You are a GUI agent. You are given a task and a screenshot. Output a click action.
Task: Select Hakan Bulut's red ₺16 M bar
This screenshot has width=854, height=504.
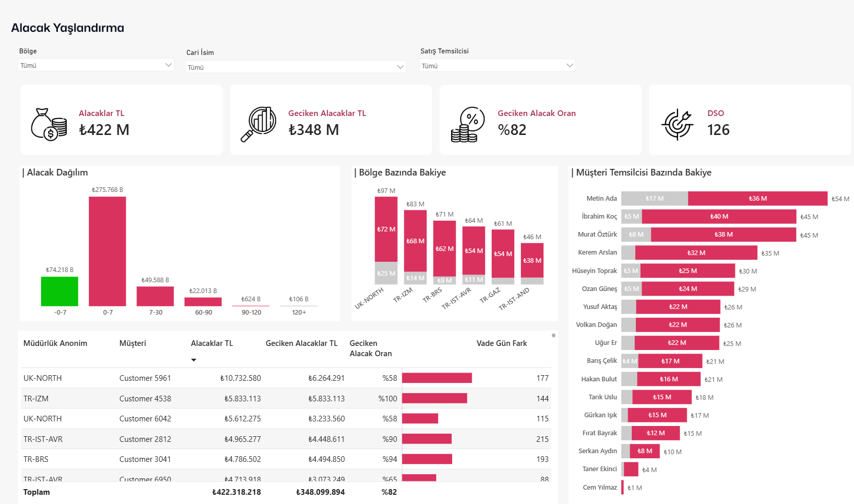[669, 379]
